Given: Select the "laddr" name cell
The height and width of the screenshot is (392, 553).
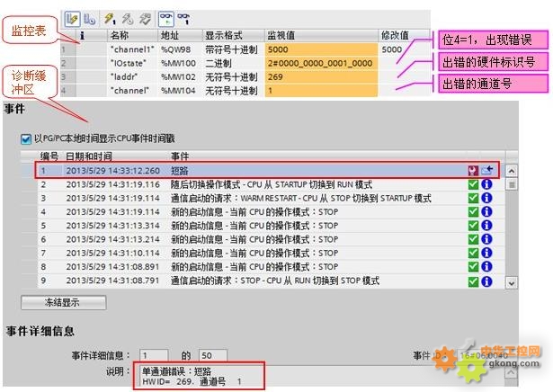Looking at the screenshot, I should coord(132,76).
